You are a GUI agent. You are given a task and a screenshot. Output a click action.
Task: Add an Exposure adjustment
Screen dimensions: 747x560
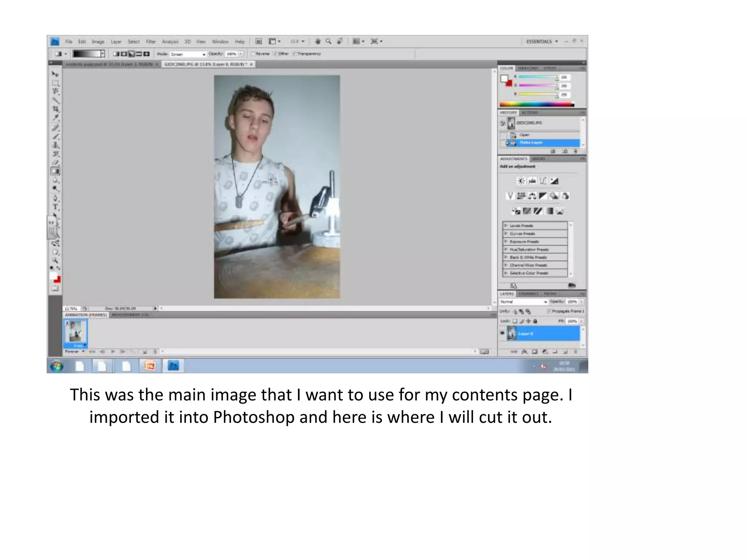coord(554,181)
